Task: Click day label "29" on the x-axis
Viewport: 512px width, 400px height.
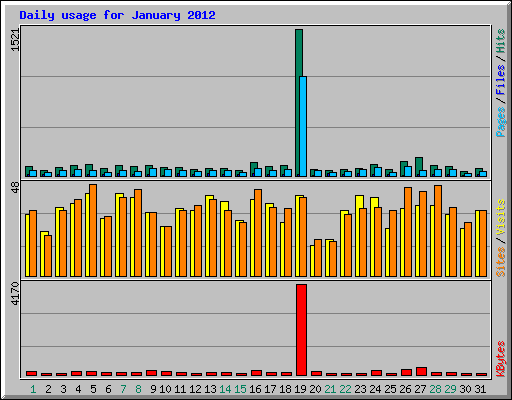Action: (450, 389)
